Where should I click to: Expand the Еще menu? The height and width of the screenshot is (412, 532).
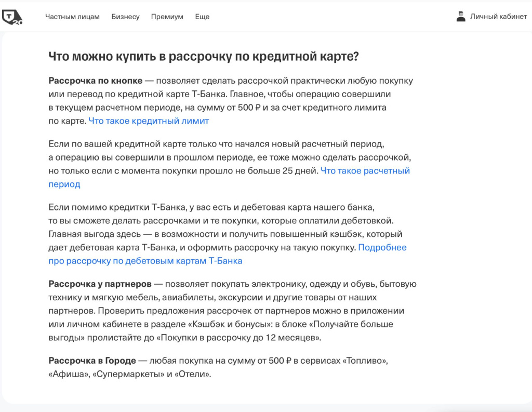tap(202, 17)
